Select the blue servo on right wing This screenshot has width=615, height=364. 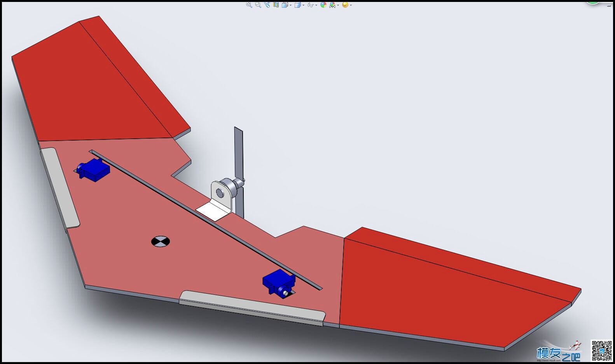279,284
